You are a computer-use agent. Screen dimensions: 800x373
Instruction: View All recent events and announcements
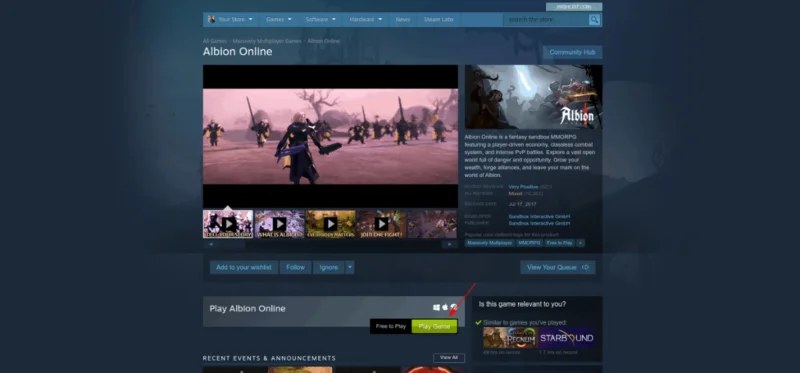449,358
